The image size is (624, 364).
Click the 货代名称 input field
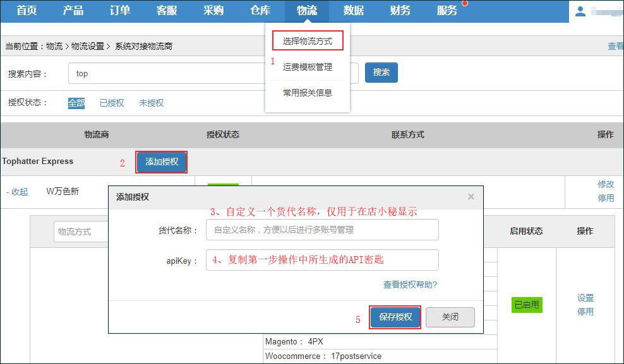pyautogui.click(x=322, y=230)
